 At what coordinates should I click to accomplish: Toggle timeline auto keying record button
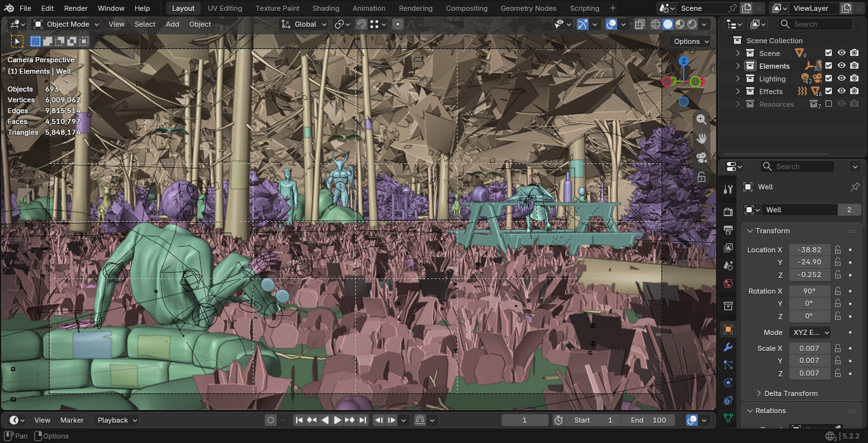point(271,420)
